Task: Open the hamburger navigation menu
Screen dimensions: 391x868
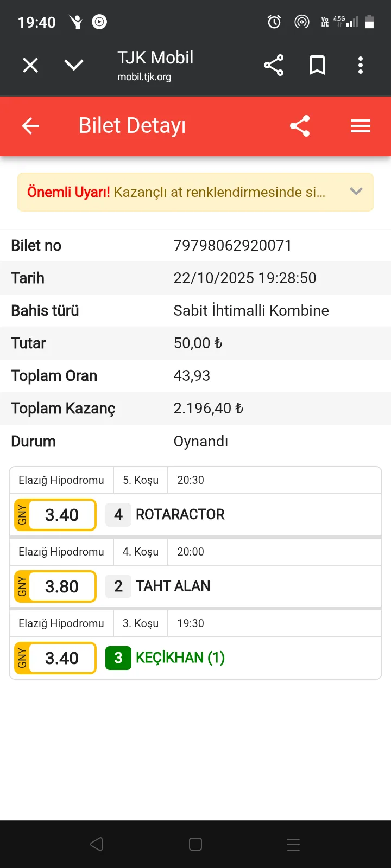Action: pyautogui.click(x=361, y=126)
